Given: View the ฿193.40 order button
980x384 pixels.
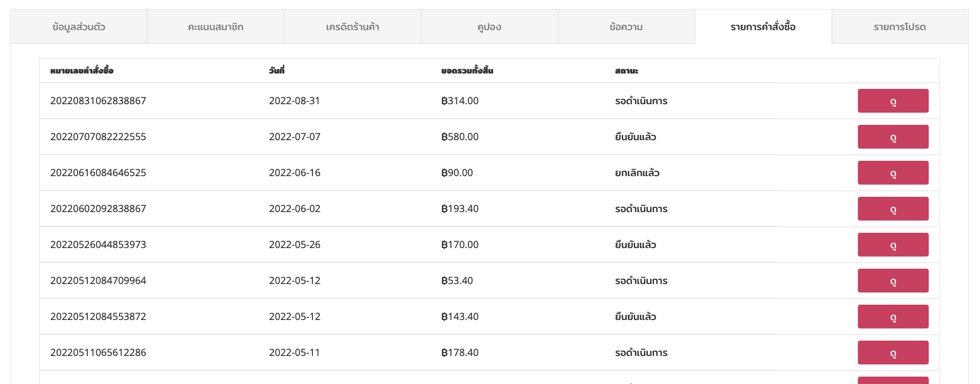Looking at the screenshot, I should pos(893,208).
